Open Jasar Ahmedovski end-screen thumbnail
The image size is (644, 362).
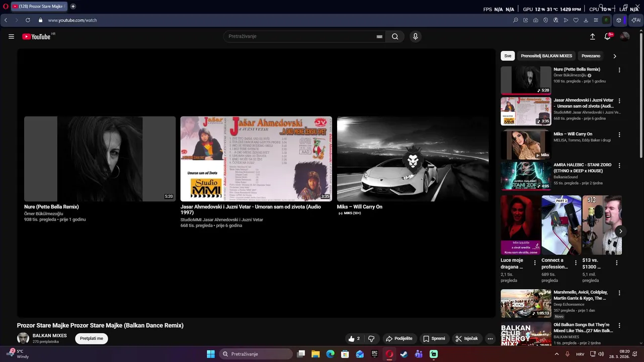256,159
